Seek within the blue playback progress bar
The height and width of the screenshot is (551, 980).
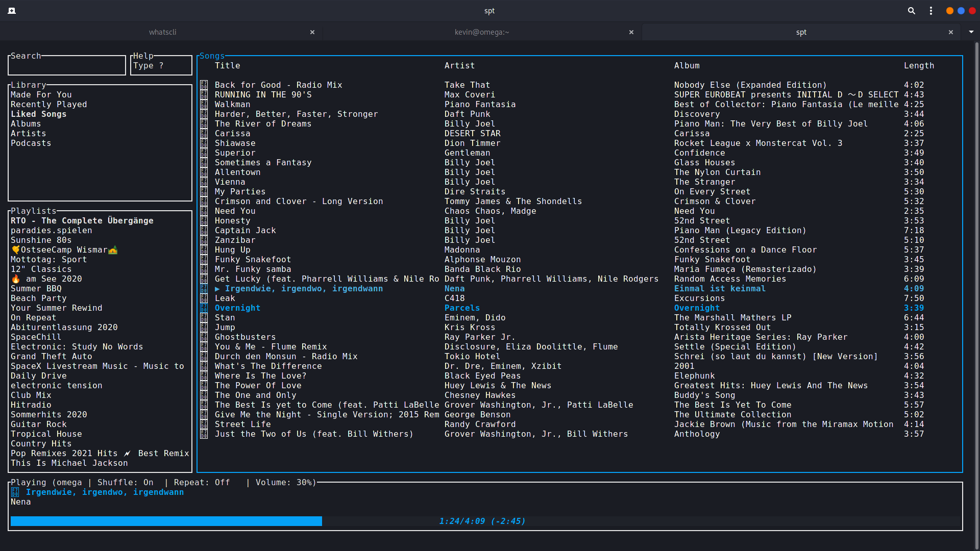[x=166, y=521]
